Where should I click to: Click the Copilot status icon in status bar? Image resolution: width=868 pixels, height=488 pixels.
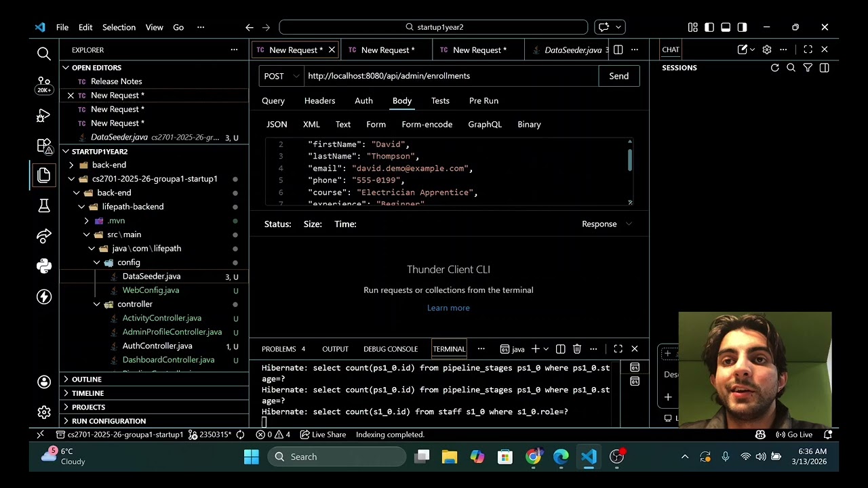pos(760,434)
